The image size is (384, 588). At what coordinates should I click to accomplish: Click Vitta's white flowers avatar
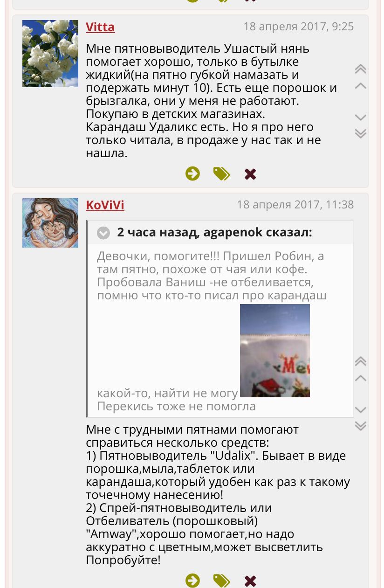coord(50,53)
